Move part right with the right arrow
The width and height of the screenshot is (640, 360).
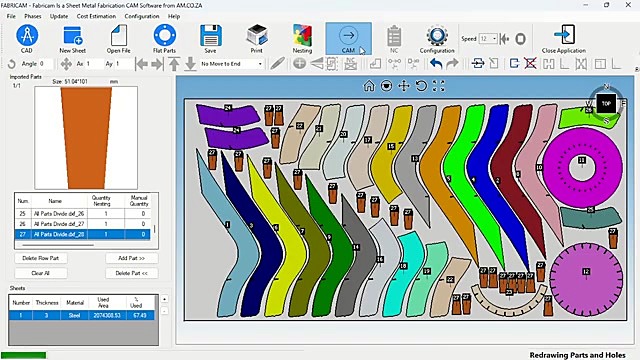pyautogui.click(x=157, y=64)
